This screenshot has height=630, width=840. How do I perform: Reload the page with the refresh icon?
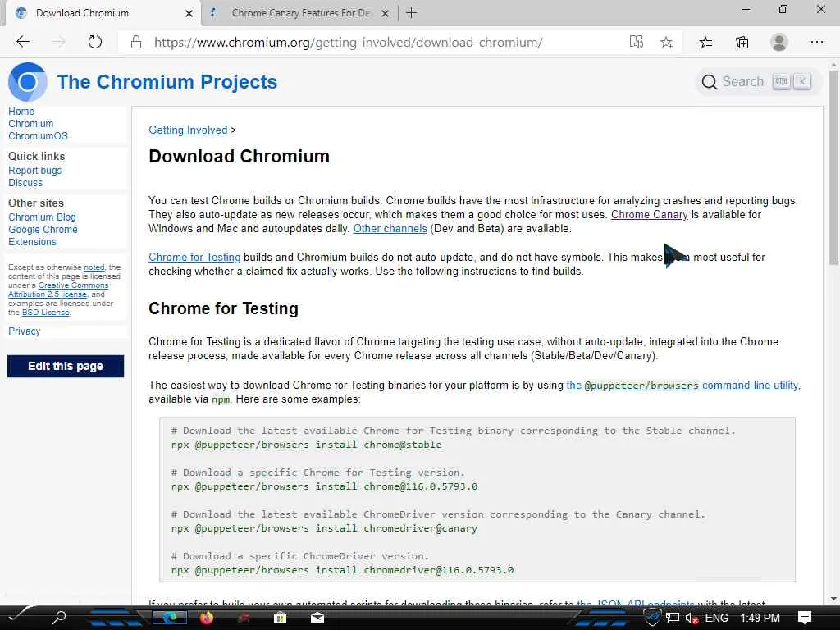click(x=95, y=42)
